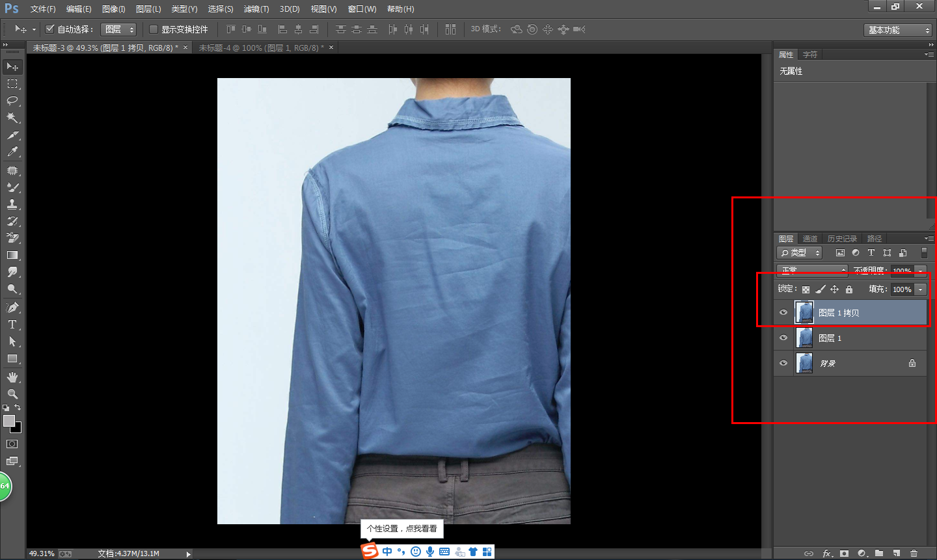Open the 滤镜(T) menu
The width and height of the screenshot is (937, 560).
(x=256, y=9)
